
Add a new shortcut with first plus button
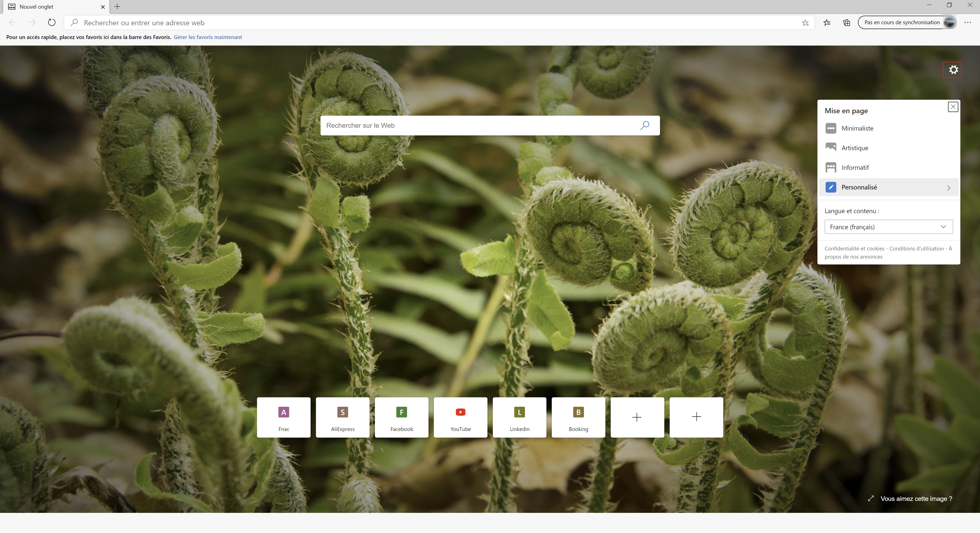637,417
